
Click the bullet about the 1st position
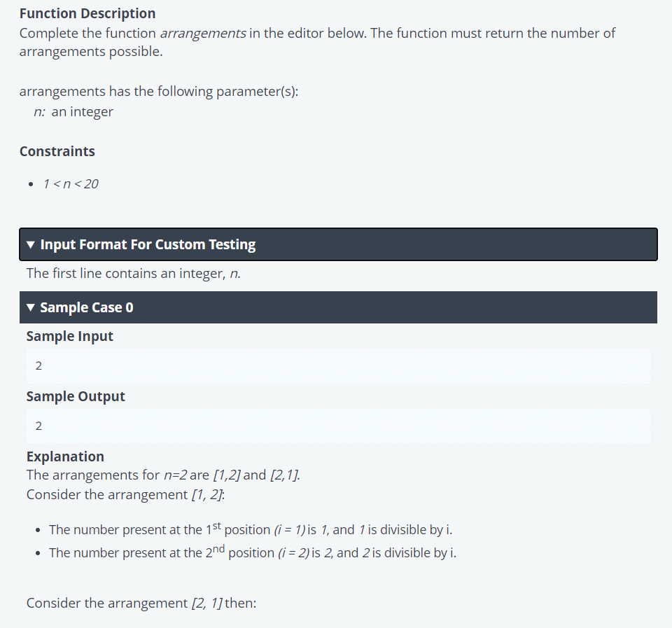pyautogui.click(x=255, y=529)
